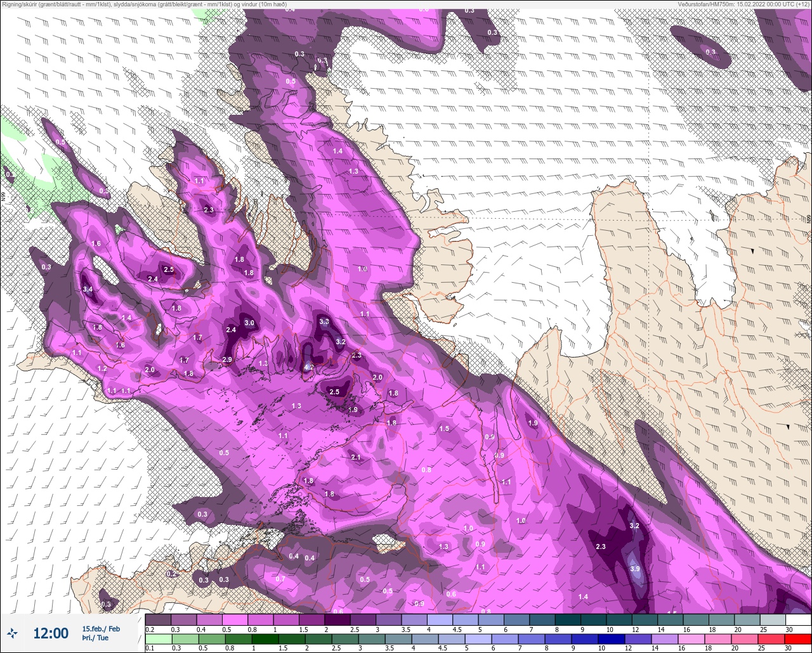This screenshot has width=812, height=653.
Task: Click the pale green lower-legend swatch labeled 0.1
Action: 158,639
